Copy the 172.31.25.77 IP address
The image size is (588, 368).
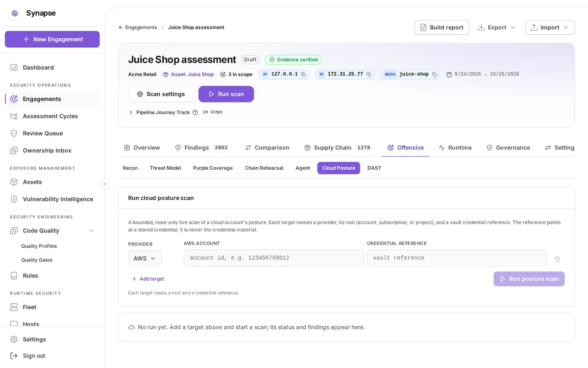click(x=368, y=75)
